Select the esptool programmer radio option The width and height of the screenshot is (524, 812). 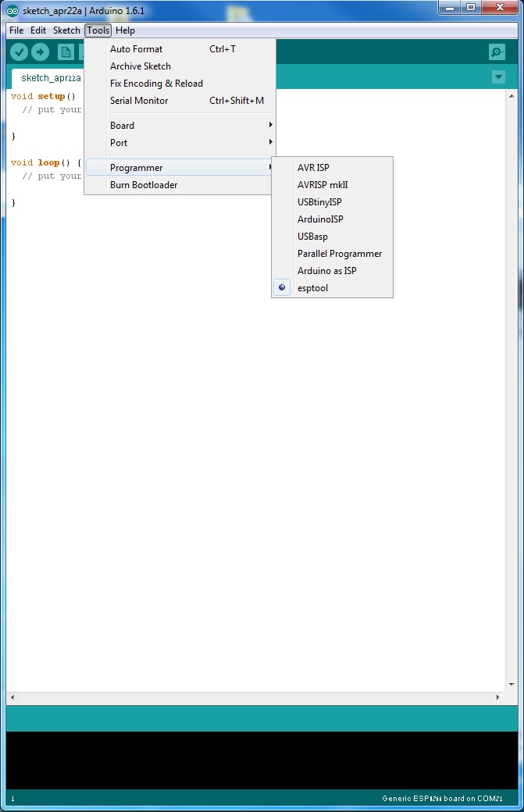pos(333,288)
